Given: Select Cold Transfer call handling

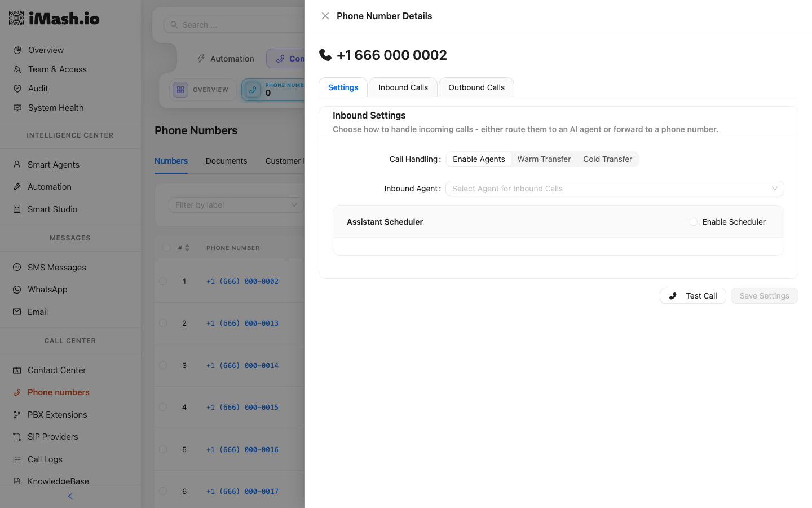Looking at the screenshot, I should coord(608,159).
